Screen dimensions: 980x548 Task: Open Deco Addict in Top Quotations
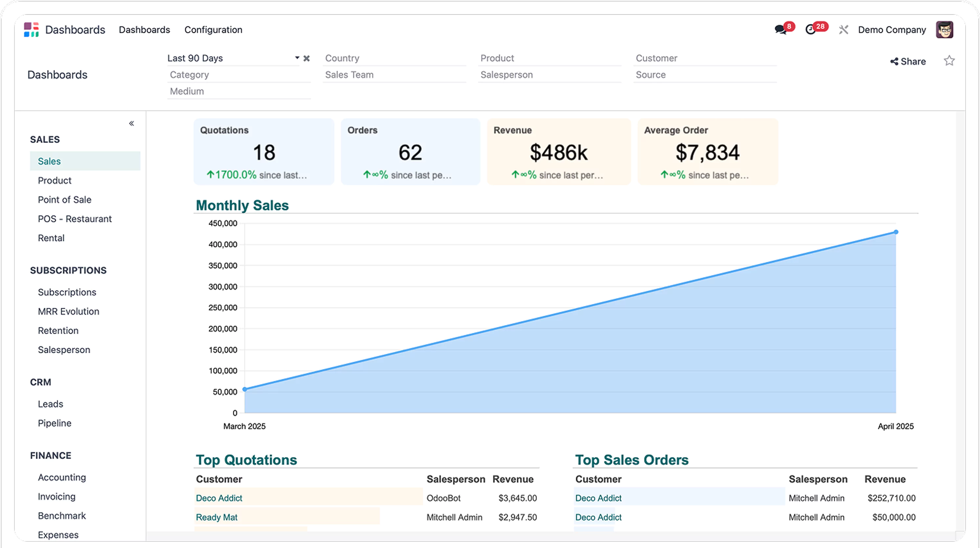pyautogui.click(x=219, y=498)
